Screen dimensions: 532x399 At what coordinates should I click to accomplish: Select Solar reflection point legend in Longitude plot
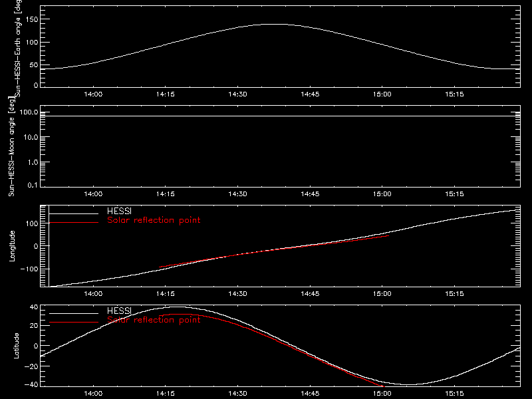point(154,220)
